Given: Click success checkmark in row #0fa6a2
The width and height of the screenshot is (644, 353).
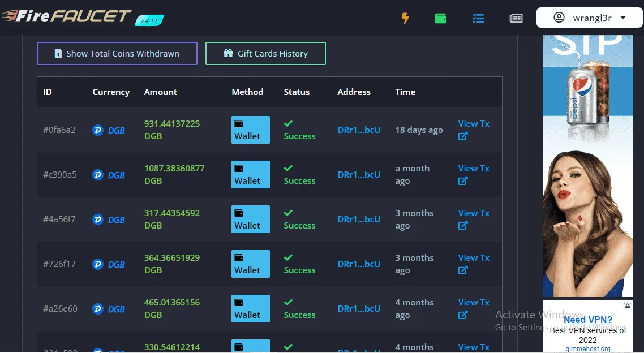Looking at the screenshot, I should [x=288, y=123].
